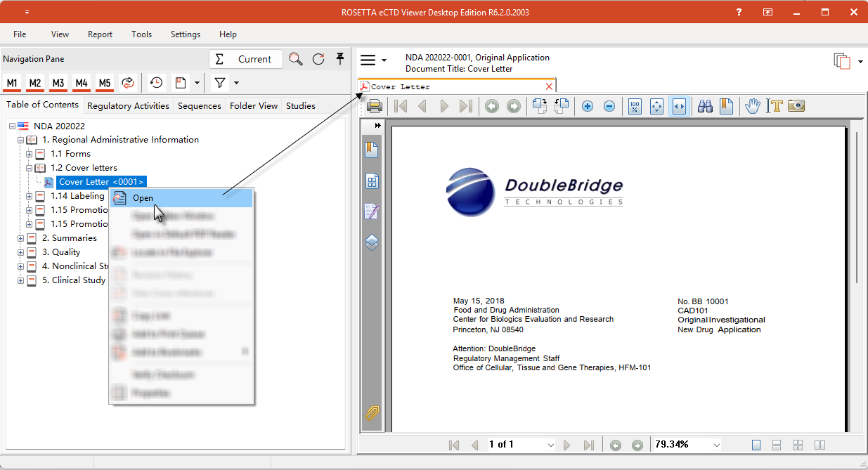
Task: Open the dropdown arrow beside the bookmarked document icon
Action: (x=197, y=83)
